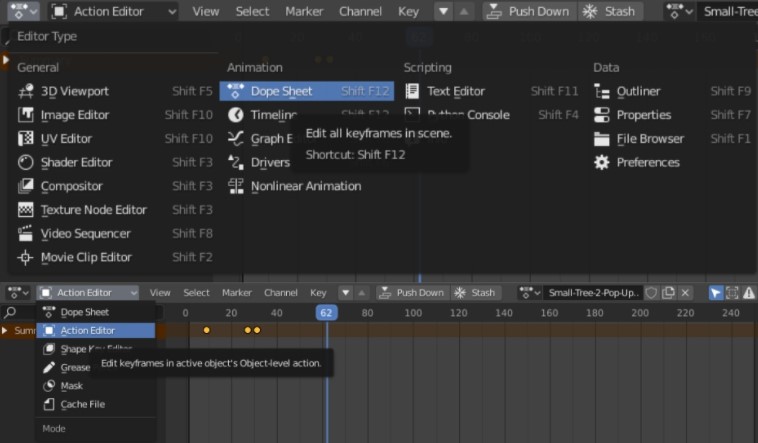Image resolution: width=758 pixels, height=443 pixels.
Task: Toggle the show hidden channels filter
Action: pos(733,293)
